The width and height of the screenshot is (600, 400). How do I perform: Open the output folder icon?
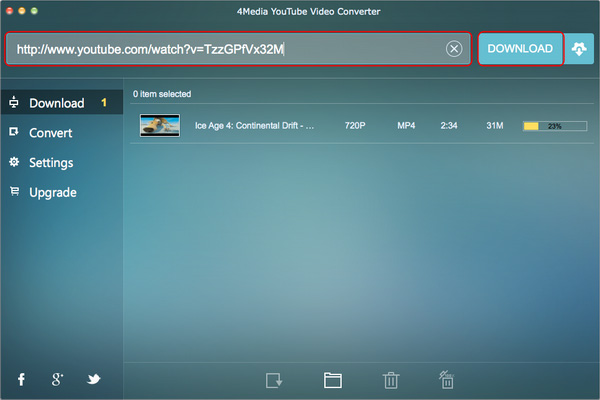(x=333, y=380)
